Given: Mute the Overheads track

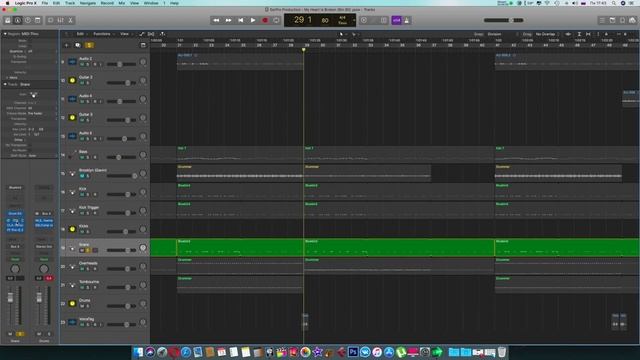Looking at the screenshot, I should pyautogui.click(x=82, y=269).
